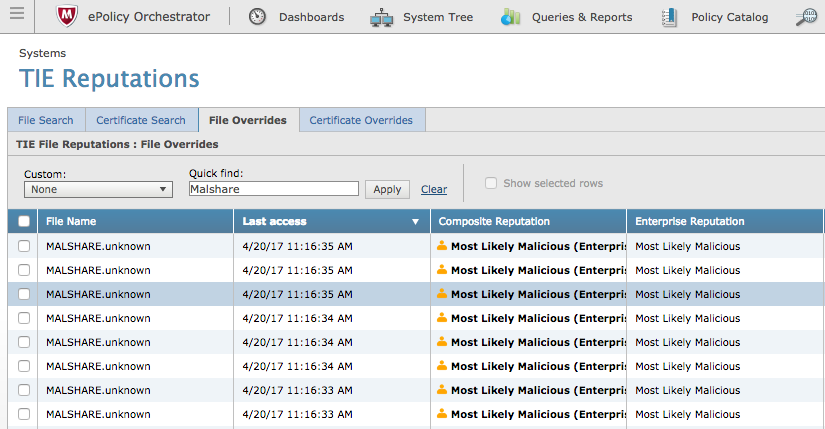Check the seventh row's checkbox
Screen dimensions: 825x429
(x=24, y=390)
